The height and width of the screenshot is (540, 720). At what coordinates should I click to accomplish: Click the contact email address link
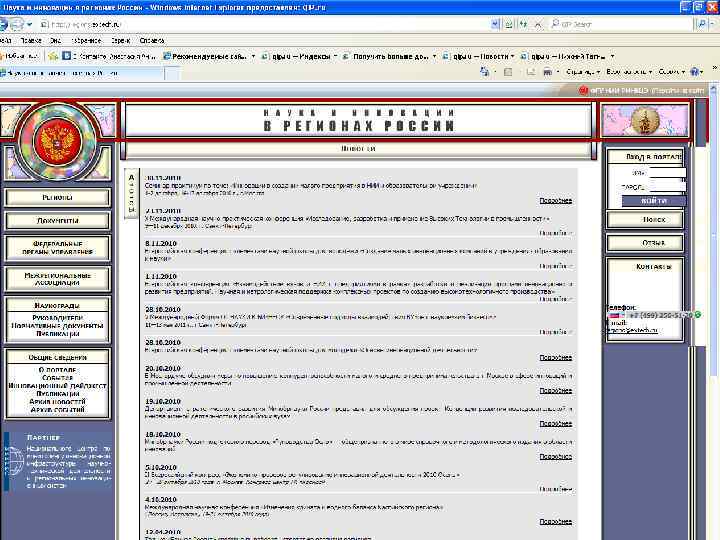[630, 330]
